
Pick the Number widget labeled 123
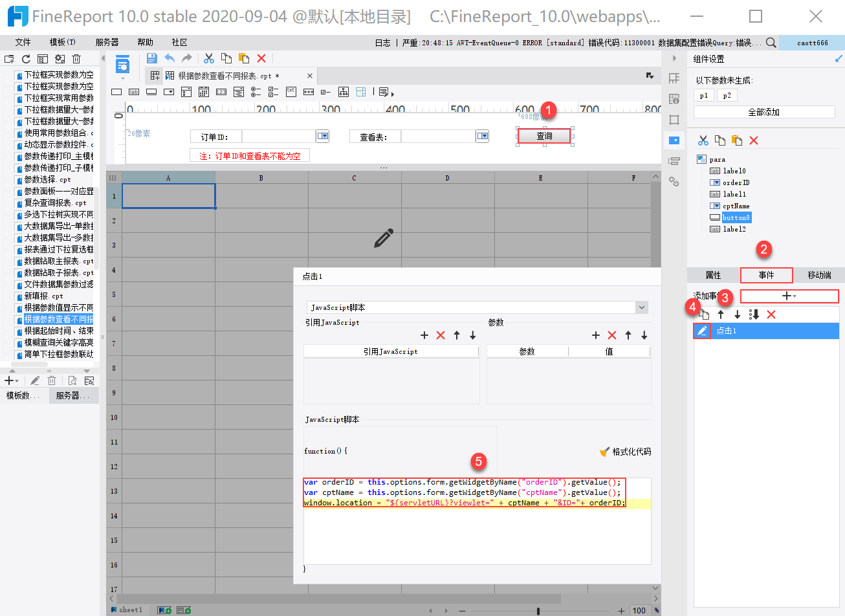221,92
